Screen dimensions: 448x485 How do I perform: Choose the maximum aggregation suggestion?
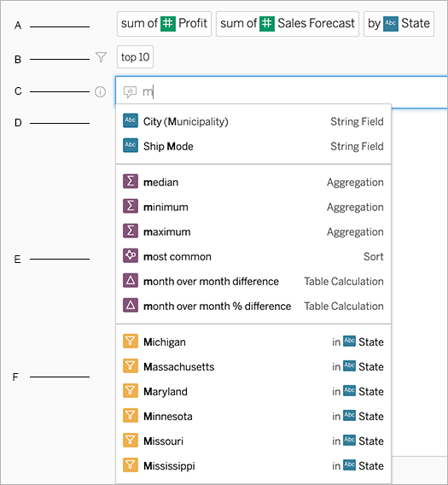pos(253,231)
